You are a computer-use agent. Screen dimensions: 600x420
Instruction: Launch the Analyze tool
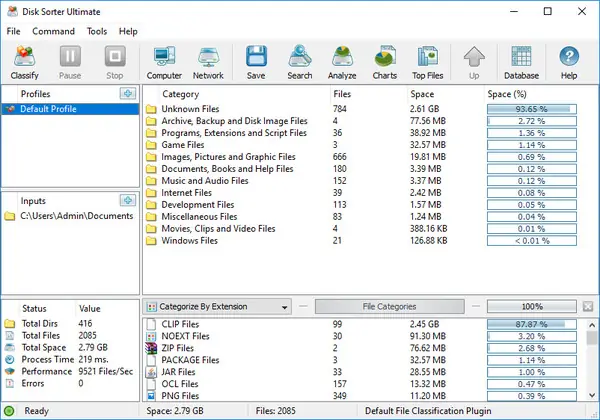[x=342, y=63]
